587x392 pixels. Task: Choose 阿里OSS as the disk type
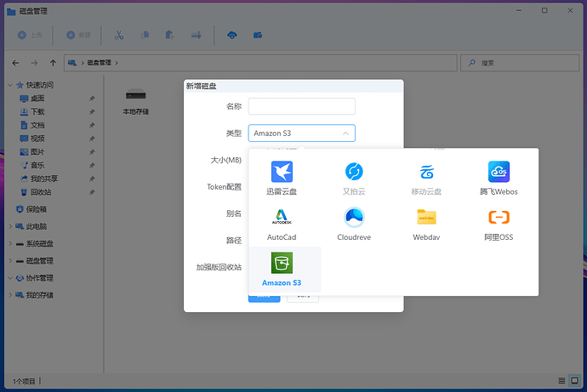pos(499,224)
